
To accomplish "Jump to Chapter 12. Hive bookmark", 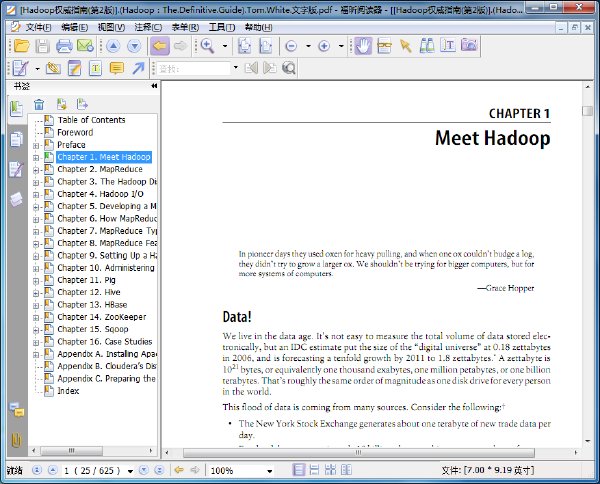I will (x=89, y=292).
